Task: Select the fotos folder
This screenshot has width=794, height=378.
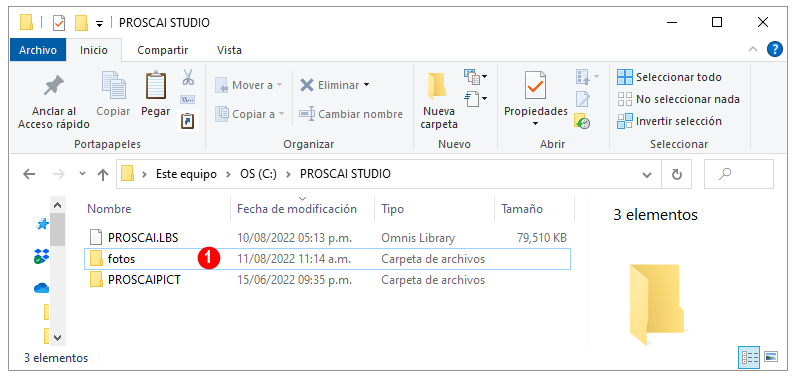Action: (x=328, y=259)
